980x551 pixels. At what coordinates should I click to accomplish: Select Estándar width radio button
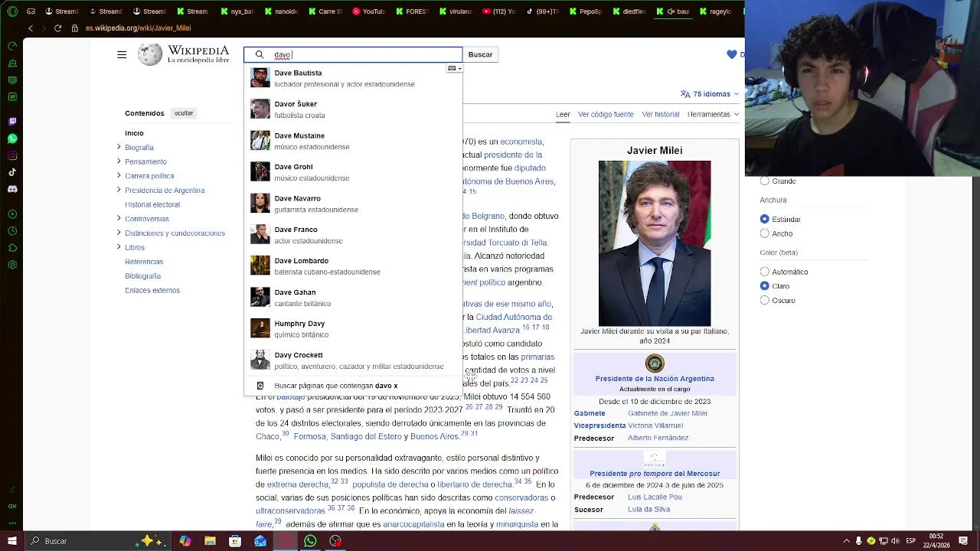coord(765,219)
